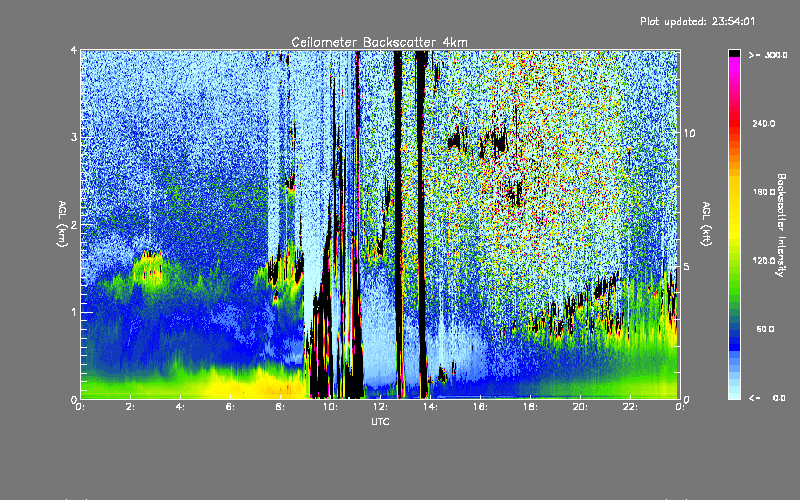Click the "Plot updated: 23:54:01" timestamp text

(697, 21)
